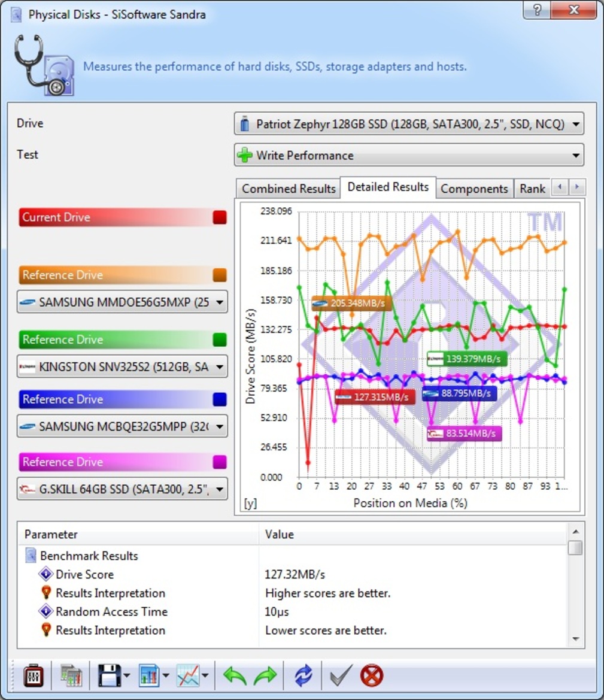Open the line graph icon dropdown arrow
This screenshot has width=604, height=700.
[205, 675]
